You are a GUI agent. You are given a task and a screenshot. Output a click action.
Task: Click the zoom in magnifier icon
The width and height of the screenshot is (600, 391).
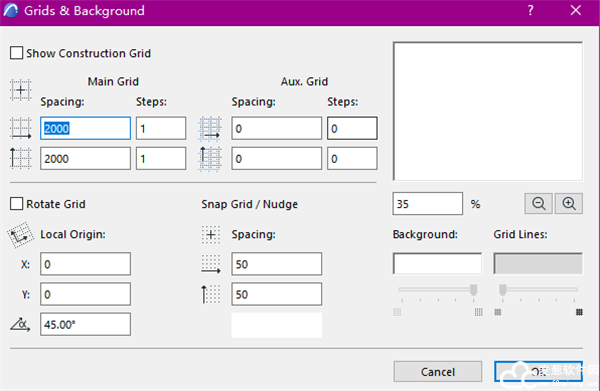pyautogui.click(x=569, y=204)
